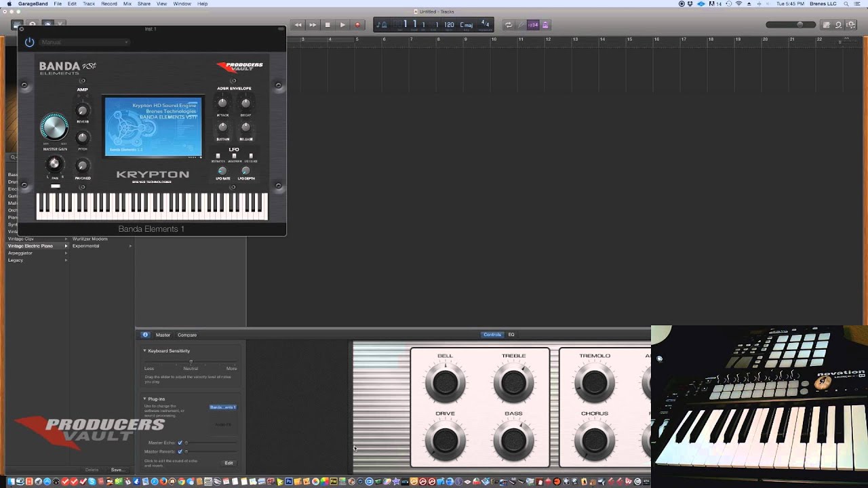Image resolution: width=868 pixels, height=488 pixels.
Task: Click the Rewind transport button
Action: pyautogui.click(x=298, y=25)
